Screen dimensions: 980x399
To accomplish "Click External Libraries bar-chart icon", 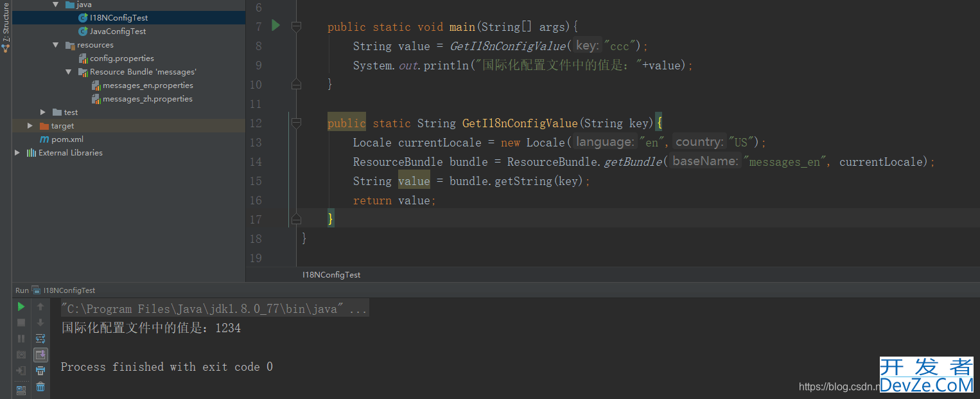I will click(x=31, y=153).
